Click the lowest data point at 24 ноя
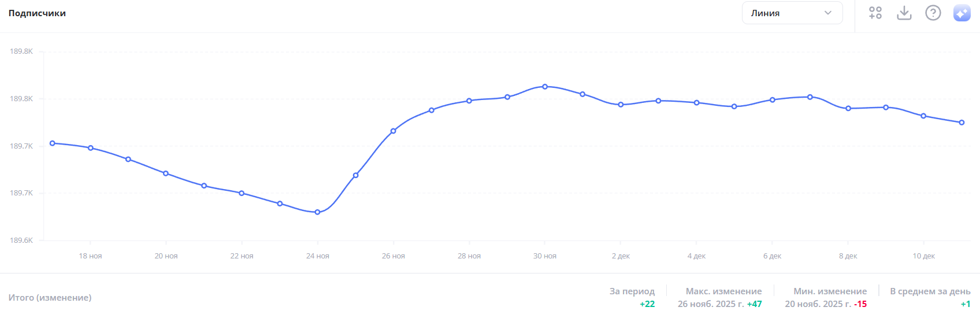 click(x=317, y=212)
